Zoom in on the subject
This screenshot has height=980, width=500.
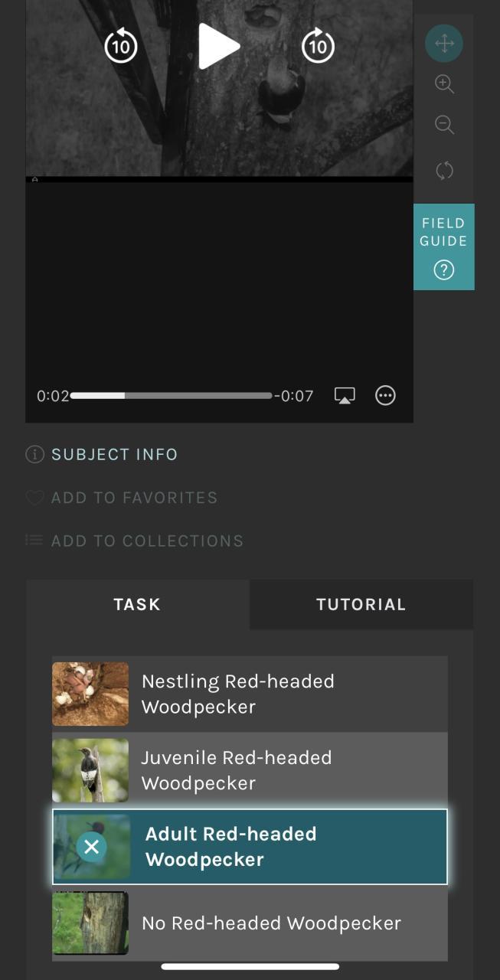444,84
